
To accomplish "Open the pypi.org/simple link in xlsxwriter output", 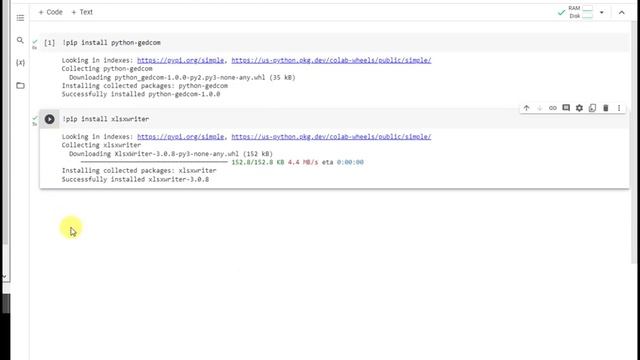I will [x=180, y=137].
